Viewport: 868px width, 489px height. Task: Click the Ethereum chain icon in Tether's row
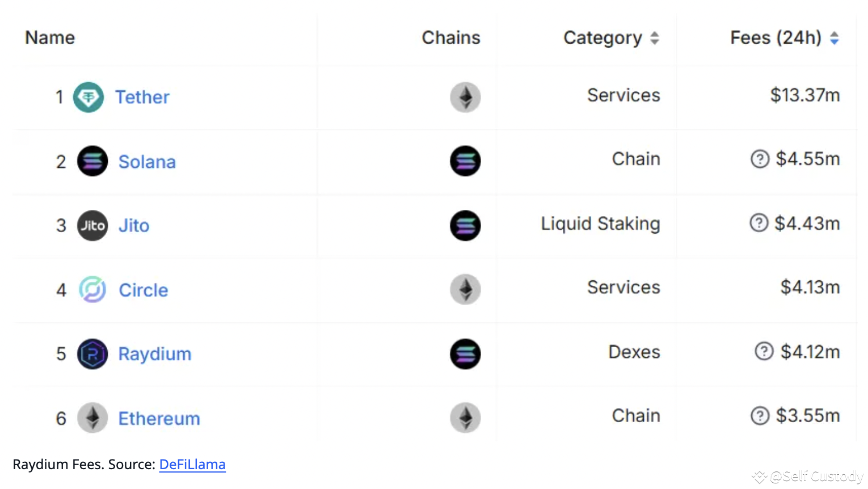pyautogui.click(x=465, y=97)
